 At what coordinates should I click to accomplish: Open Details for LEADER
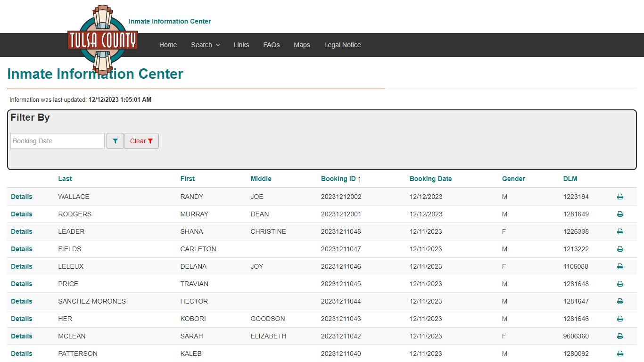coord(22,231)
